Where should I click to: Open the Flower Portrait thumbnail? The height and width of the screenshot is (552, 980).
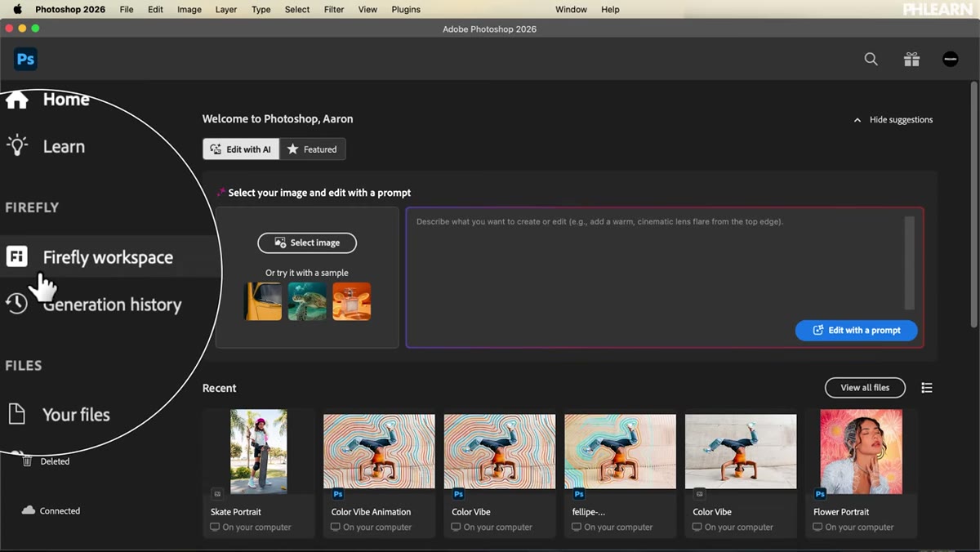[862, 452]
